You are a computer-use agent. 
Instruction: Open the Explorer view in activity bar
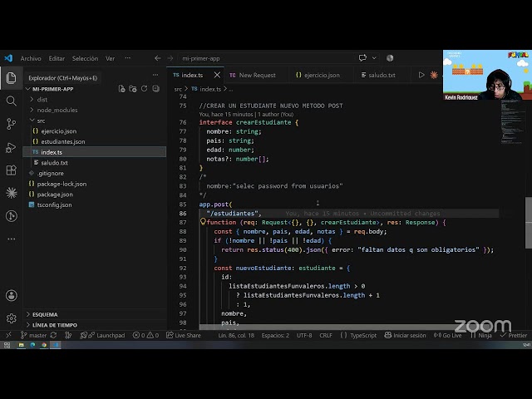pos(11,78)
